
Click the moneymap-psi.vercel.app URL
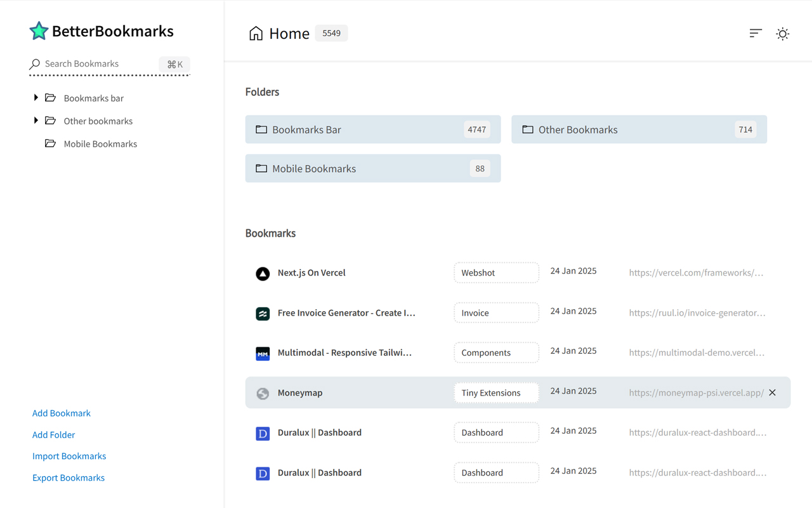pyautogui.click(x=697, y=392)
